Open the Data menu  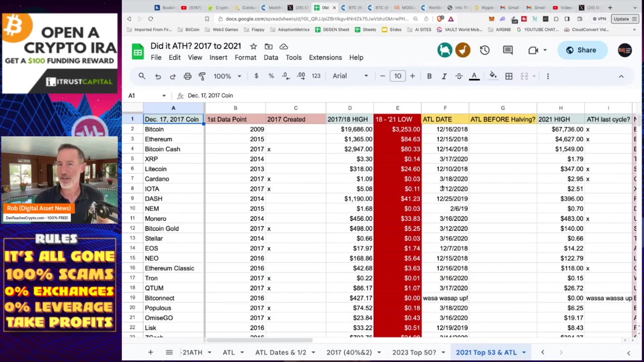click(x=271, y=57)
